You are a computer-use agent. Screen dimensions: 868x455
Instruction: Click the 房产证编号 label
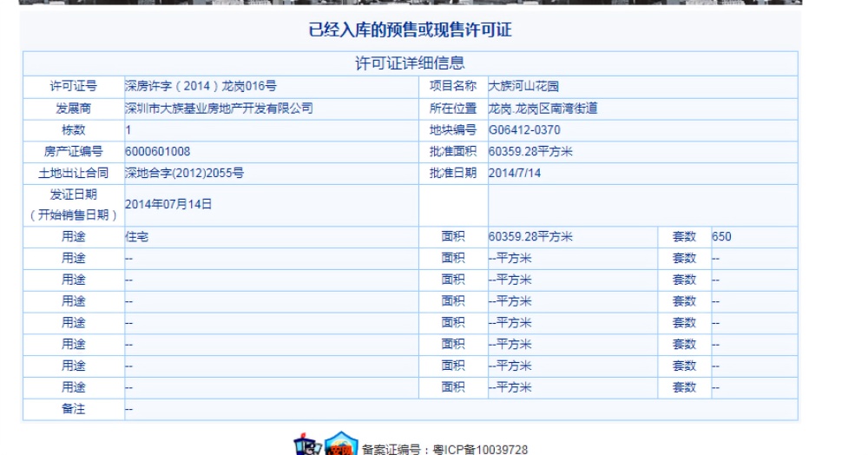coord(74,152)
